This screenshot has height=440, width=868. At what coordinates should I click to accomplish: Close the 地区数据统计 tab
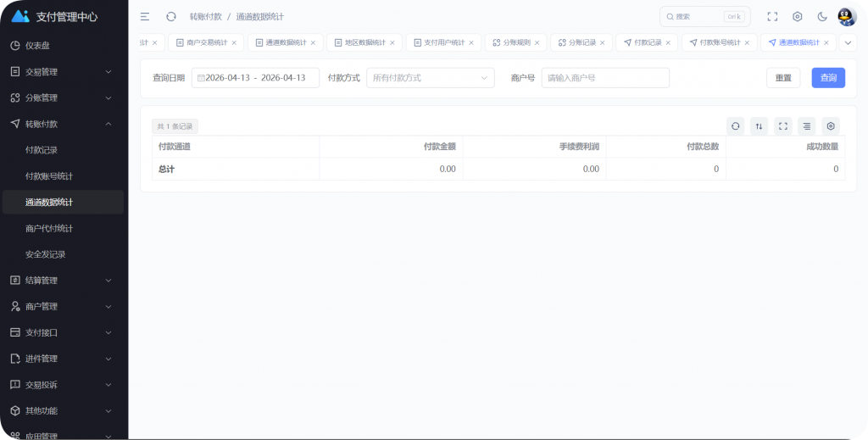click(x=392, y=42)
